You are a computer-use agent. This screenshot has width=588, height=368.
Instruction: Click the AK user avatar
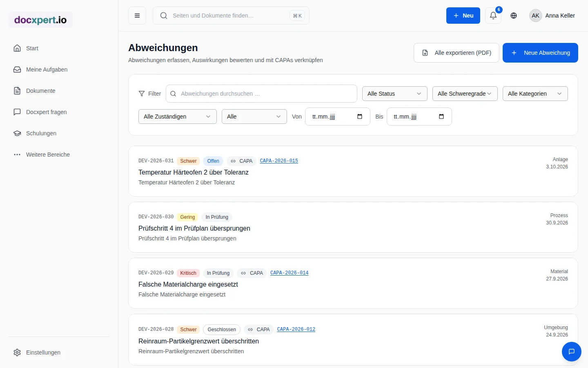(x=536, y=16)
